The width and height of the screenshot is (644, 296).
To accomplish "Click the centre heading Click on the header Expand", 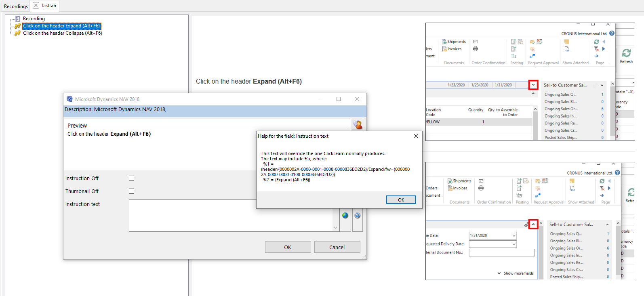I will coord(249,81).
